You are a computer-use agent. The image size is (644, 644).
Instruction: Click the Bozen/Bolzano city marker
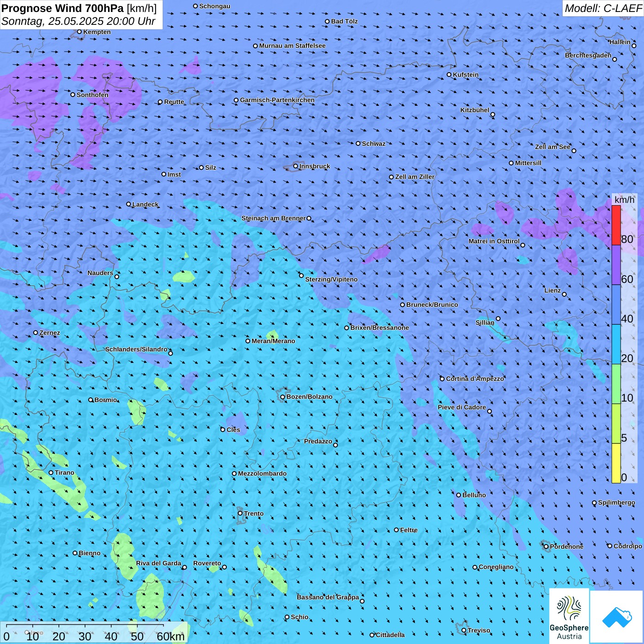click(x=282, y=397)
